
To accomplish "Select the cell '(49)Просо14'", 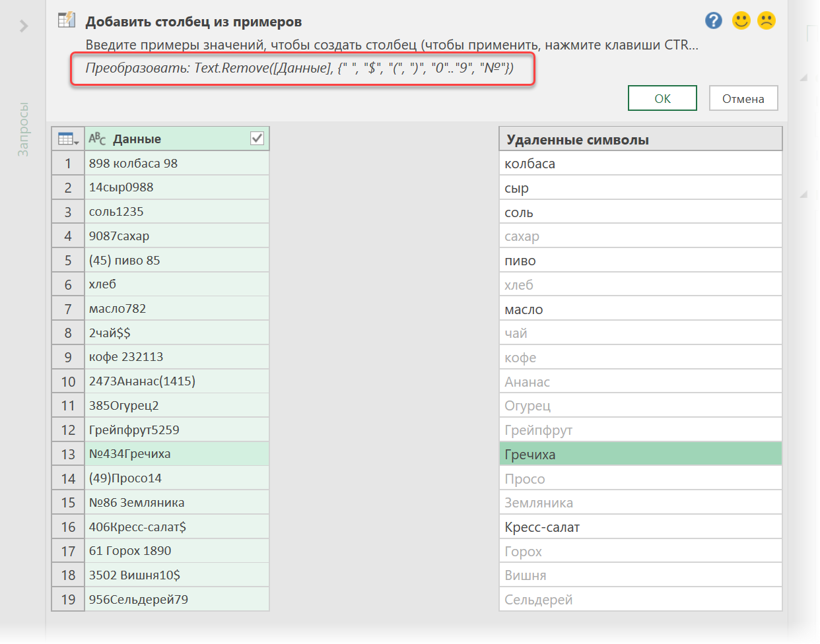I will 177,478.
